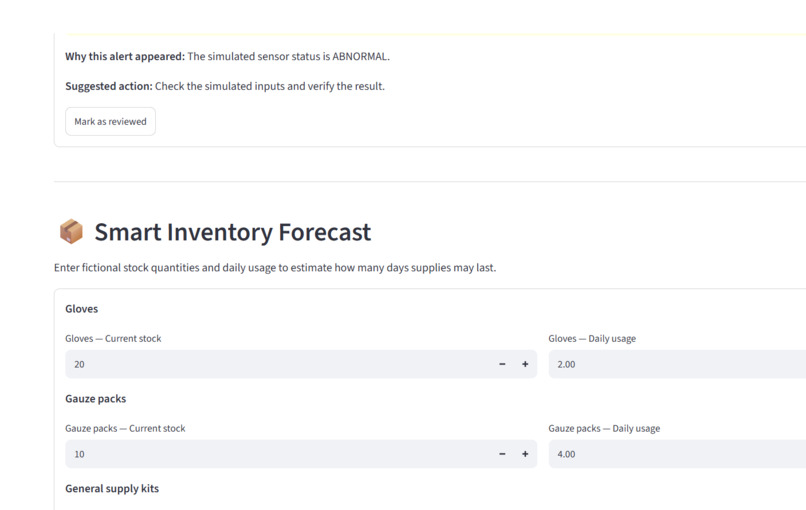The image size is (806, 510).
Task: Decrease Gloves current stock with minus
Action: pos(502,364)
